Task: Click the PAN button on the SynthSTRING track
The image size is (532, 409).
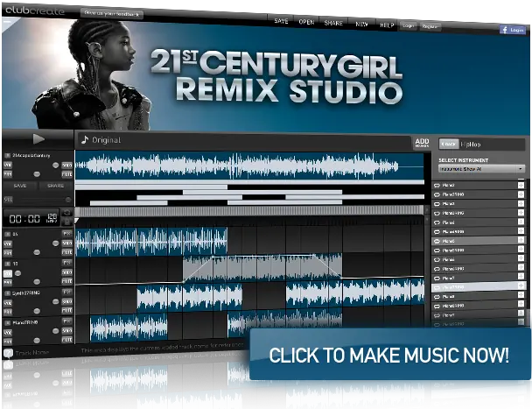Action: [8, 312]
